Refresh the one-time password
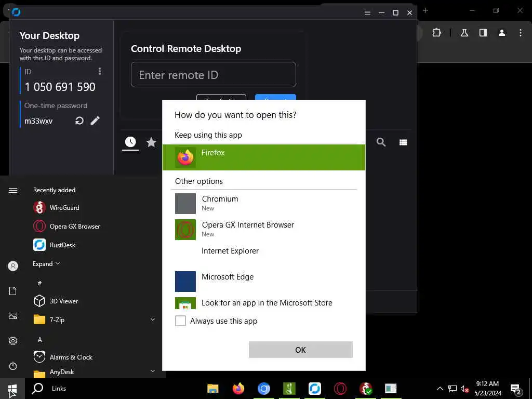532x399 pixels. (79, 121)
